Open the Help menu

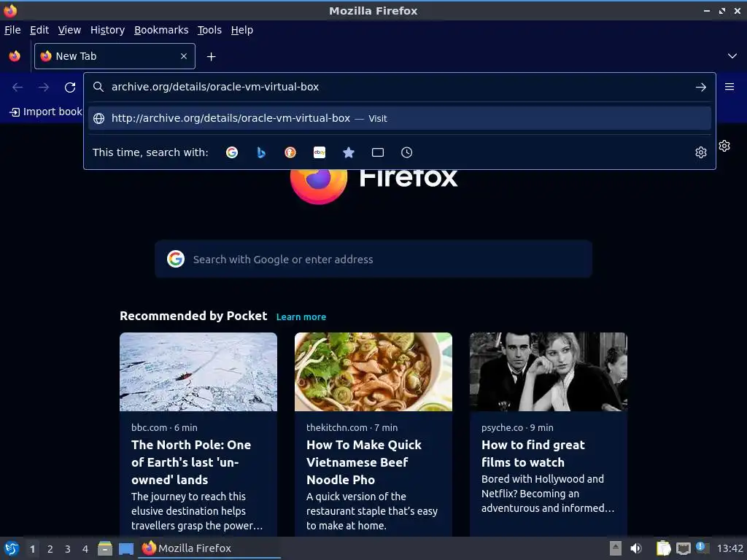click(x=242, y=30)
